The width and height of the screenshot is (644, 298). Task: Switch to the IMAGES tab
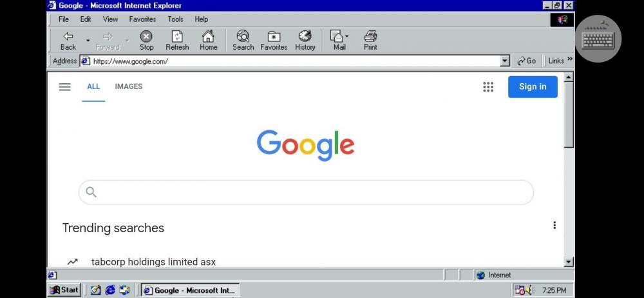pyautogui.click(x=129, y=86)
